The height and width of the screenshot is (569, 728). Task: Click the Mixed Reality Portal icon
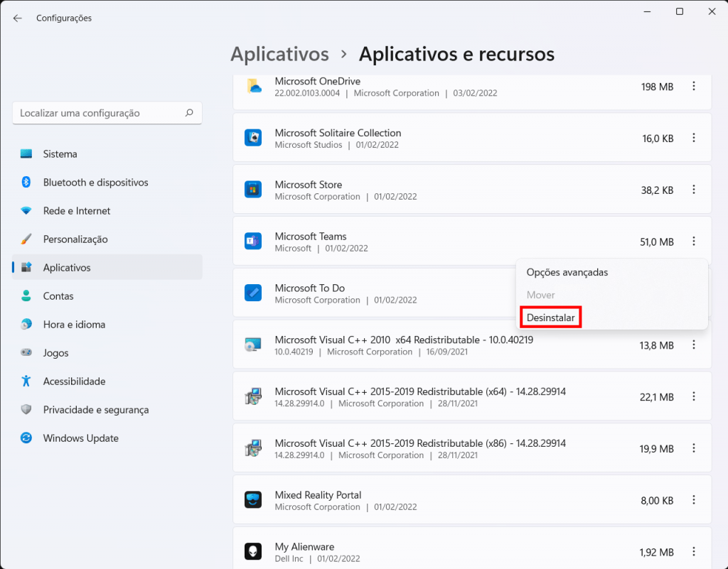click(x=253, y=500)
